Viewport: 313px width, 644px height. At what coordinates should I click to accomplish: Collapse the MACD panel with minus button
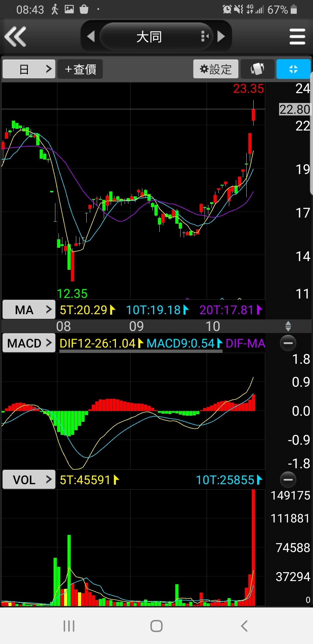(x=288, y=343)
